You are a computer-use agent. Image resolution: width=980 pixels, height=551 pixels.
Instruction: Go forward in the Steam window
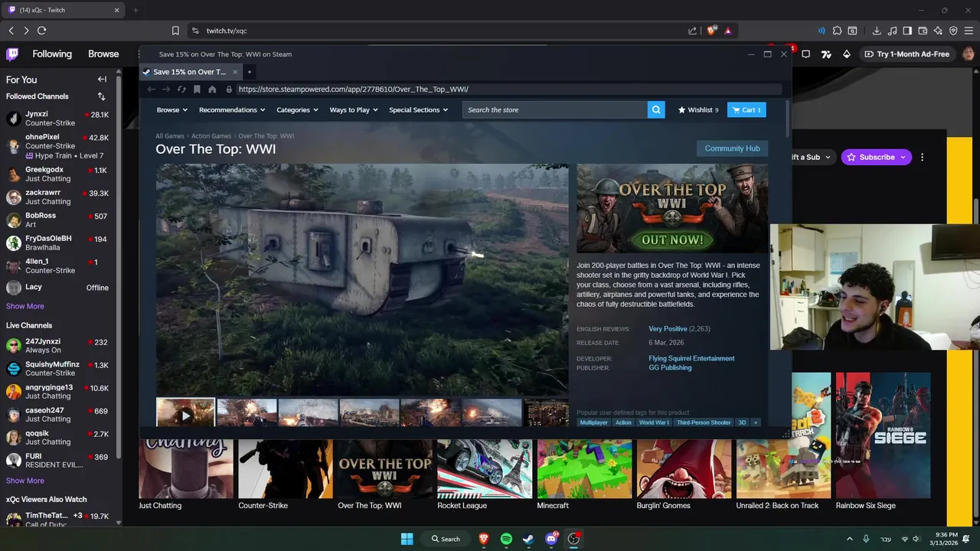[166, 90]
